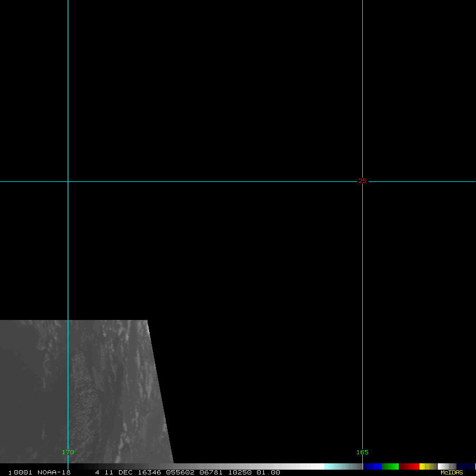Click the 16346 Julian day value
This screenshot has height=476, width=476.
[x=149, y=472]
